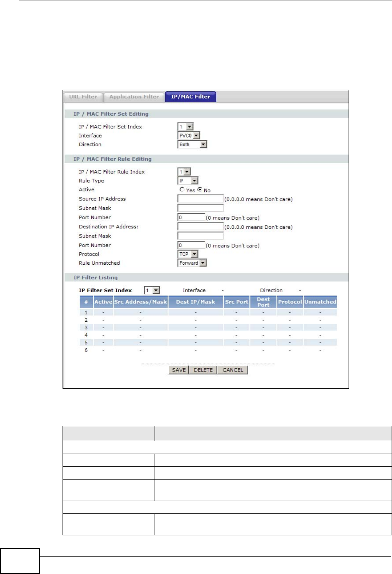Expand the Interface PVC0 dropdown
Image resolution: width=392 pixels, height=574 pixels.
click(188, 136)
